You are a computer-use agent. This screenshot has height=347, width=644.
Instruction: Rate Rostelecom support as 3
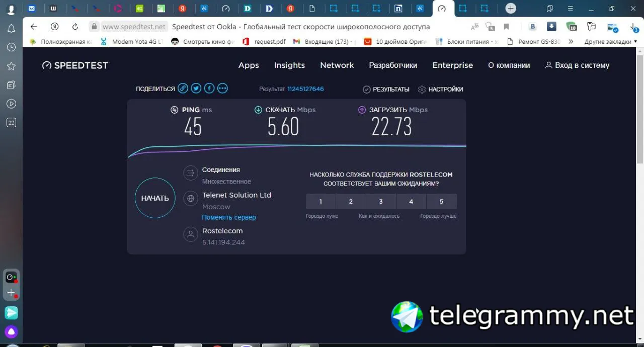[381, 202]
